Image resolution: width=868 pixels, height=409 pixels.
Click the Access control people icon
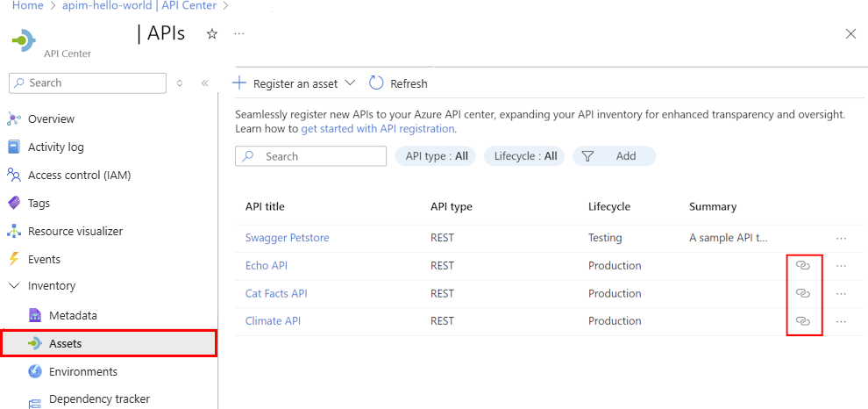[14, 176]
